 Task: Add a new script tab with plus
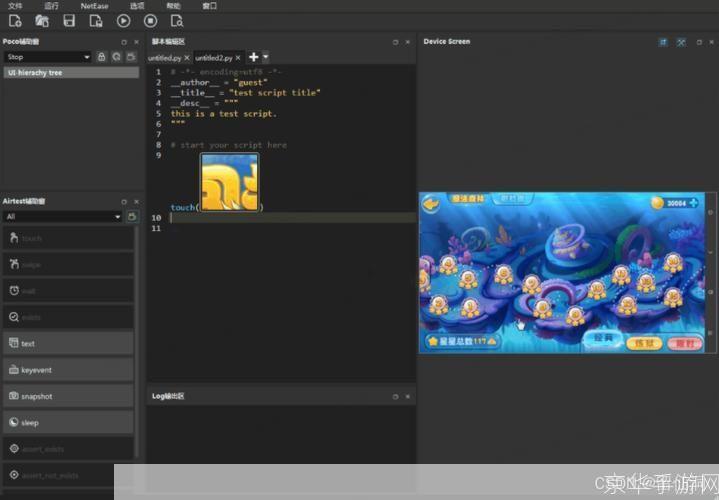[x=254, y=57]
